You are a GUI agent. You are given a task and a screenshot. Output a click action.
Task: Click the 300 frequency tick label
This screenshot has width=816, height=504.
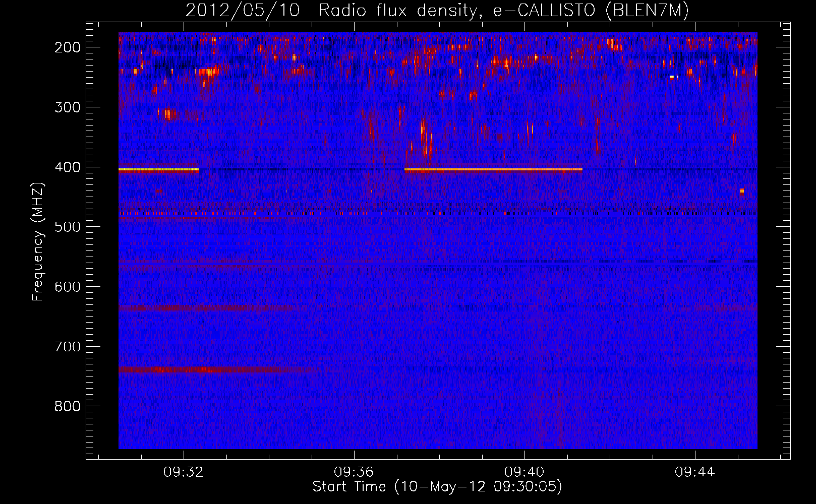click(68, 107)
